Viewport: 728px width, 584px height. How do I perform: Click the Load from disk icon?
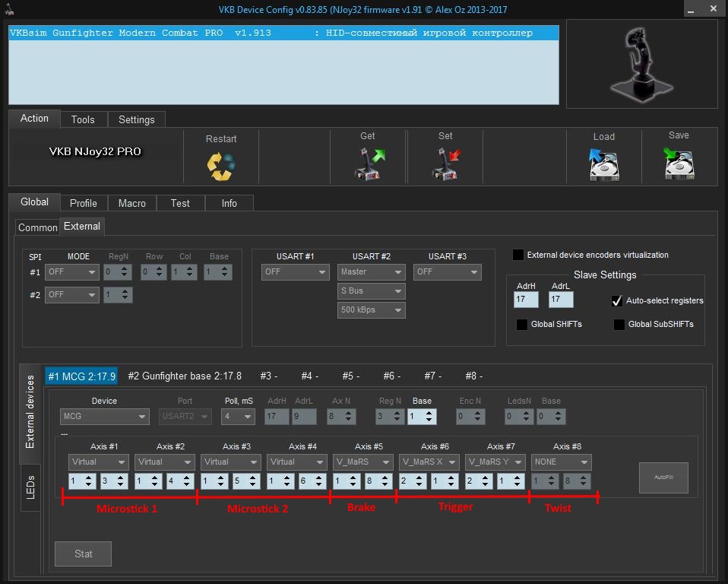[x=603, y=163]
